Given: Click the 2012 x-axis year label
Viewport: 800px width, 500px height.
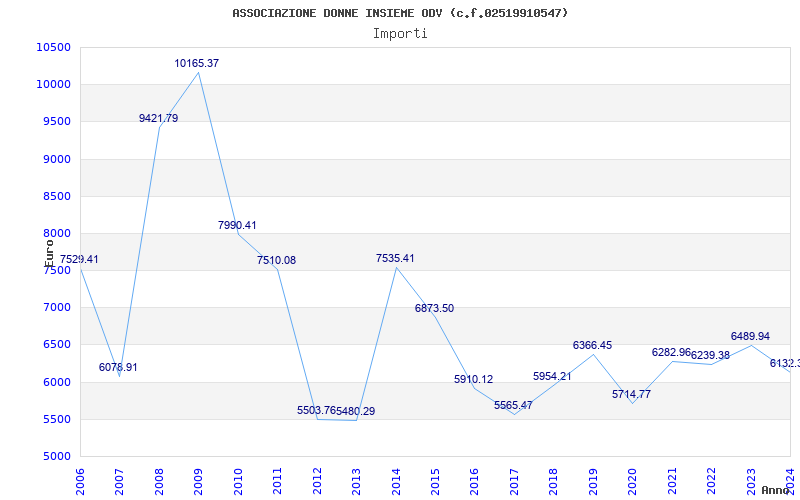Looking at the screenshot, I should click(x=317, y=481).
